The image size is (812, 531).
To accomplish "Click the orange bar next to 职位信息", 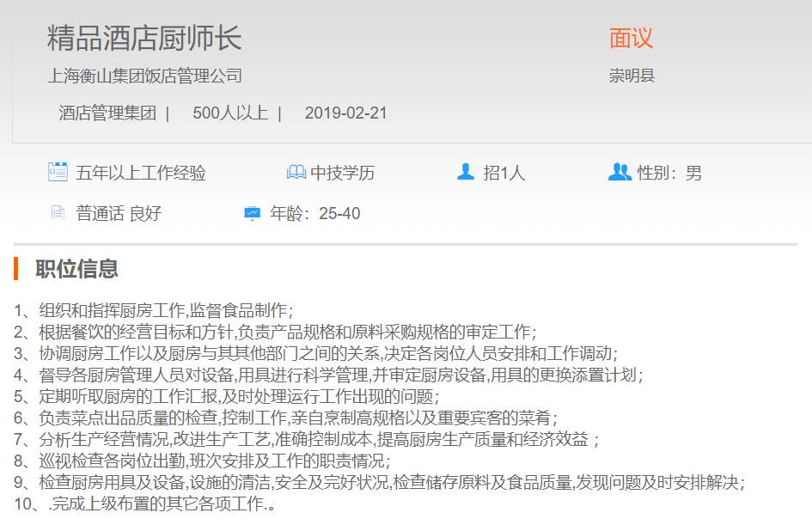I will pos(16,269).
